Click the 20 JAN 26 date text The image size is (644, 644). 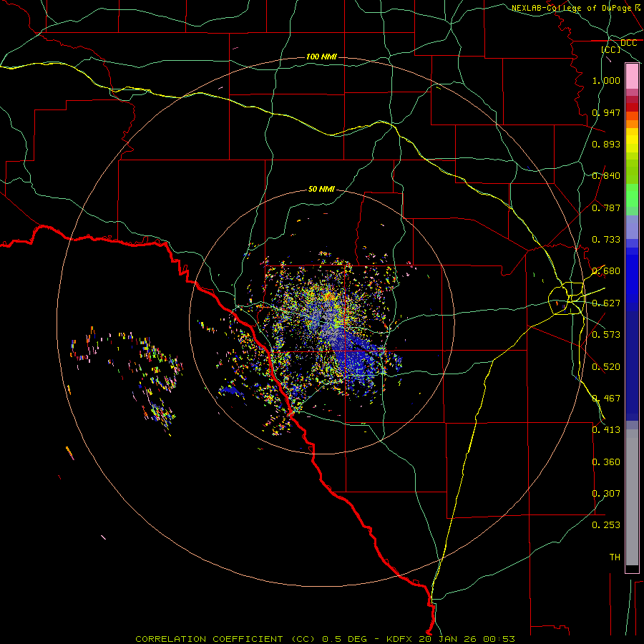click(447, 639)
